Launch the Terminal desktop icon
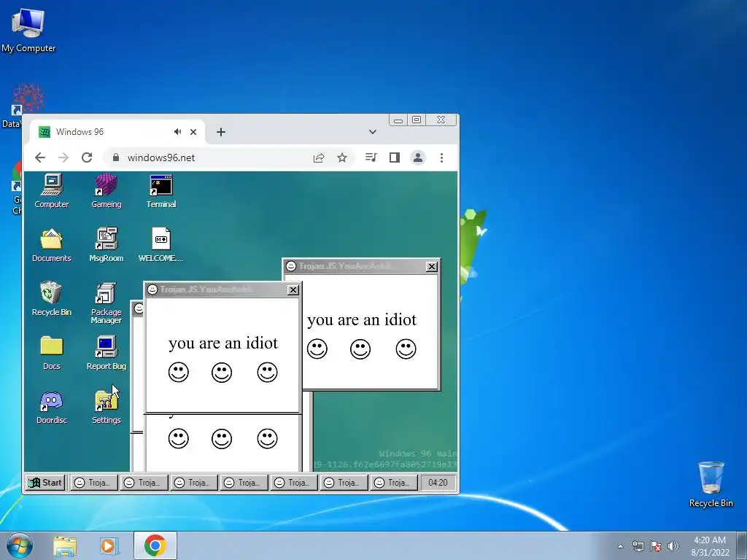 pos(161,192)
